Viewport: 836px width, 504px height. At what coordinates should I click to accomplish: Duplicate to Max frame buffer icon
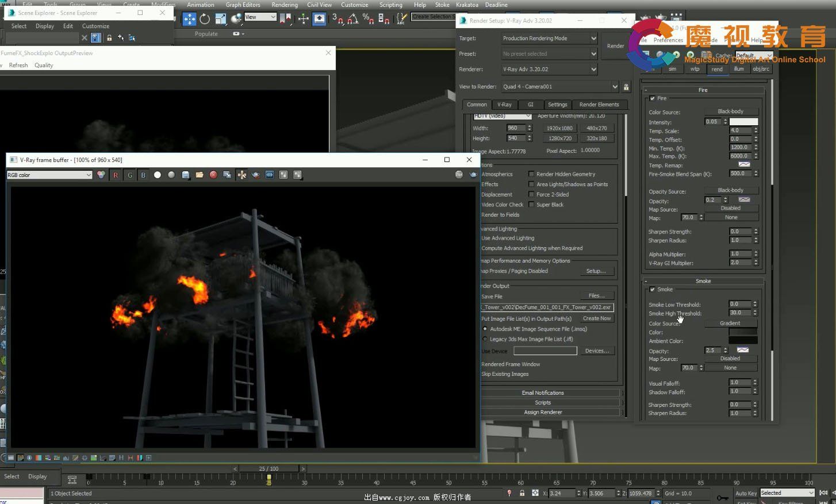point(227,175)
